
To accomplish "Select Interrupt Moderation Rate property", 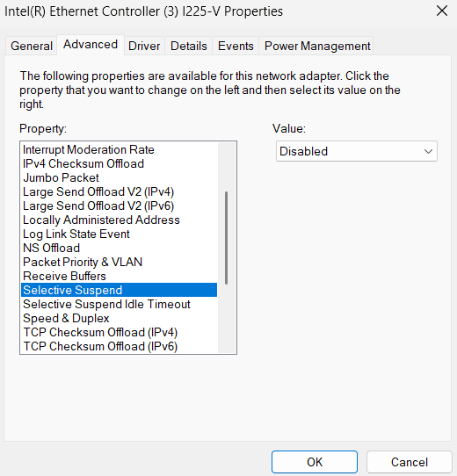I will pos(120,149).
